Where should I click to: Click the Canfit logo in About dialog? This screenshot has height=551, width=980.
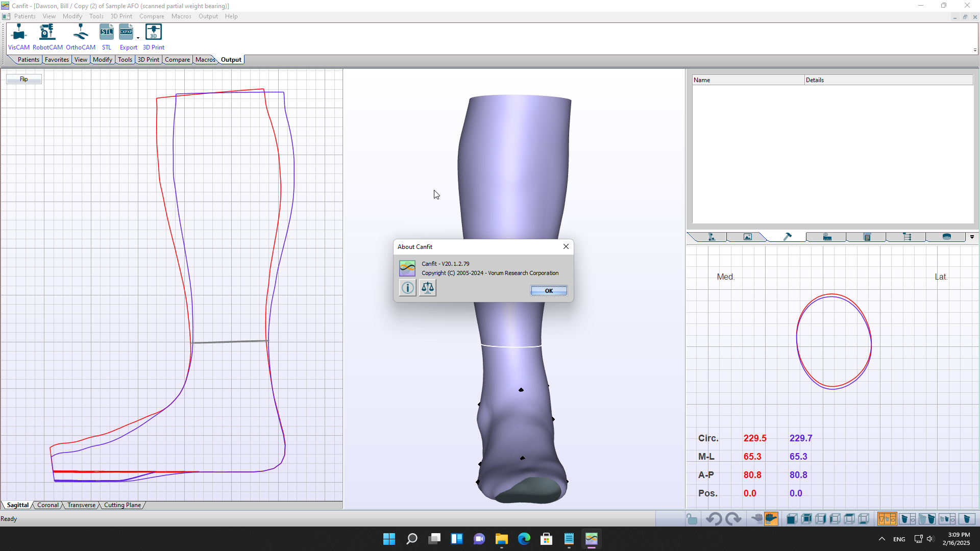click(x=407, y=268)
